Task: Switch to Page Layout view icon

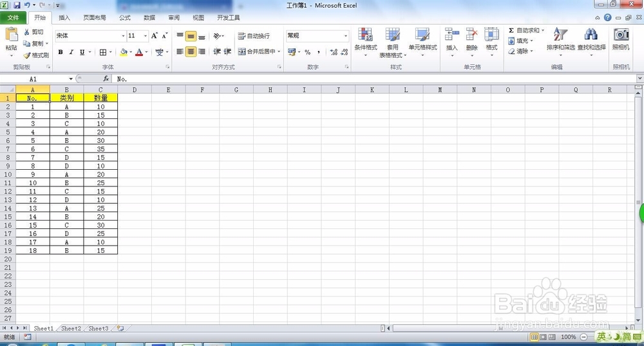Action: coord(543,337)
